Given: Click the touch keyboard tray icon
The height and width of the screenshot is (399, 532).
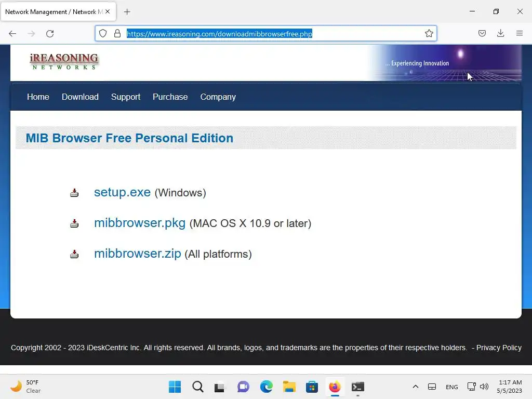Looking at the screenshot, I should (x=432, y=387).
